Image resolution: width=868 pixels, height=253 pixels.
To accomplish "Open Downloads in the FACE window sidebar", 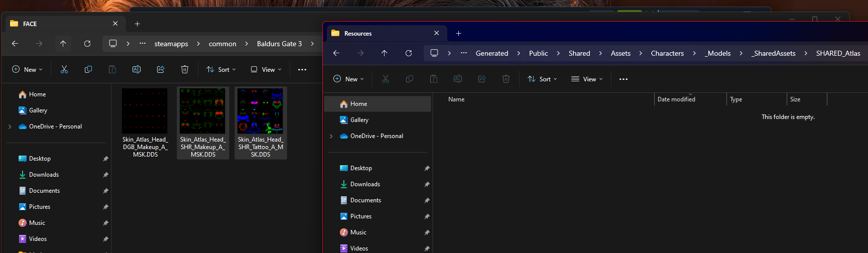I will pyautogui.click(x=44, y=175).
